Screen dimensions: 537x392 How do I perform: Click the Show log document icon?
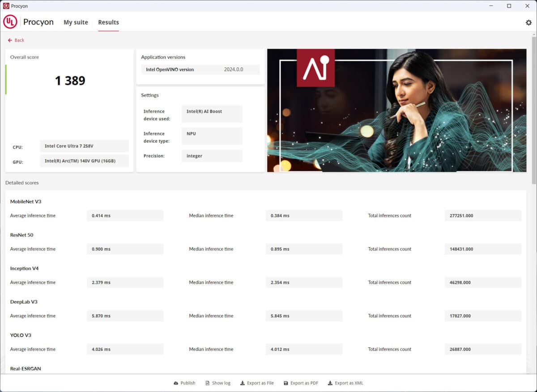(x=208, y=383)
